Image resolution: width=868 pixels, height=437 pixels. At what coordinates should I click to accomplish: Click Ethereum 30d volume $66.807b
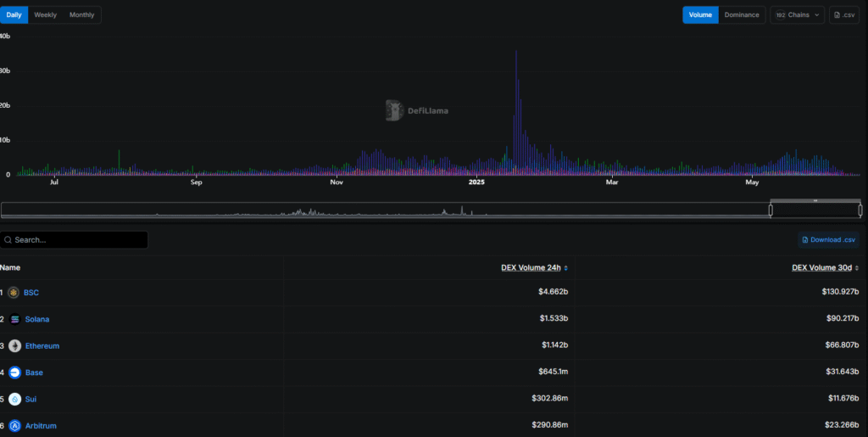pos(843,345)
